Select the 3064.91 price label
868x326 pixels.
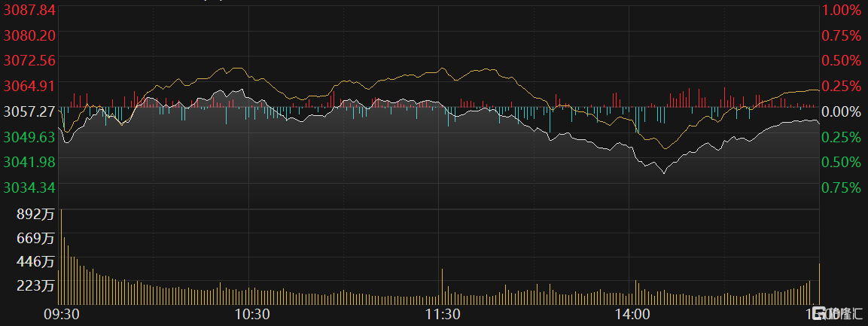[29, 86]
